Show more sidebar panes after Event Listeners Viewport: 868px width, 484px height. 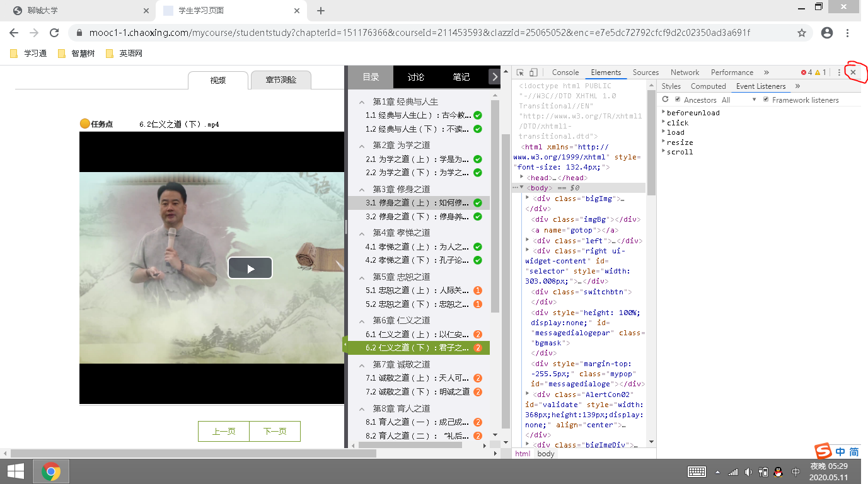[797, 86]
